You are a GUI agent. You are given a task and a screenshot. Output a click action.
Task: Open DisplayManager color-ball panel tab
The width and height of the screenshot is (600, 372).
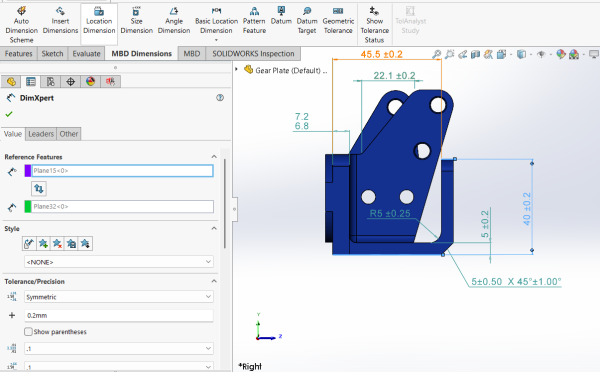click(90, 82)
